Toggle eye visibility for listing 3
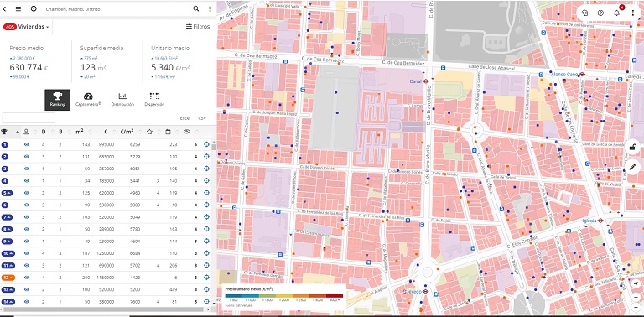Viewport: 644px width, 317px height. click(x=27, y=169)
